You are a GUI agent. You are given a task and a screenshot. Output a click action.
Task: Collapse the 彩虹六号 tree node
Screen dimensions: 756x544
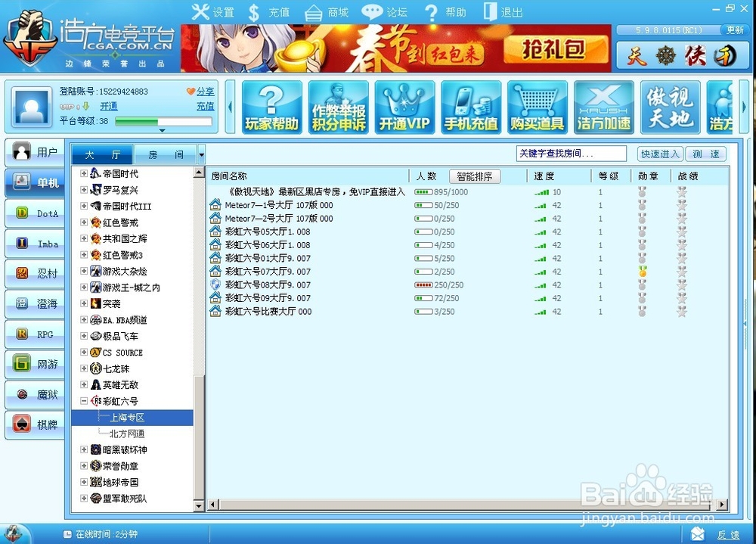point(84,401)
